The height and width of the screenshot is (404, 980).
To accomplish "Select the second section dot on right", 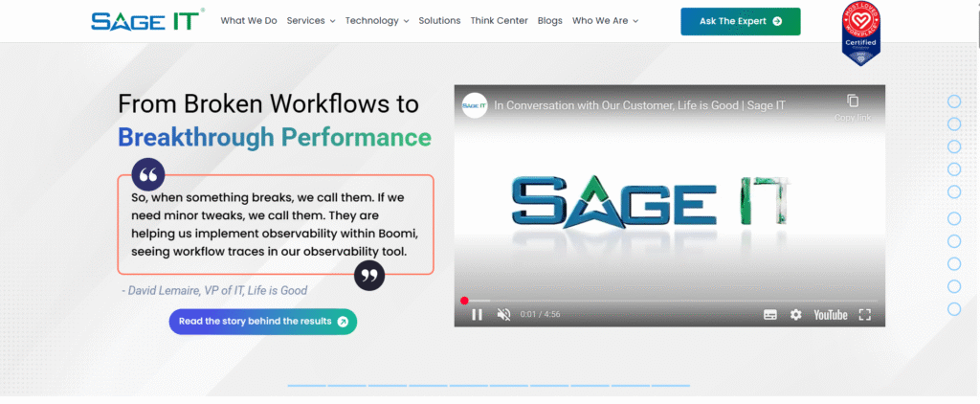I will pos(954,123).
